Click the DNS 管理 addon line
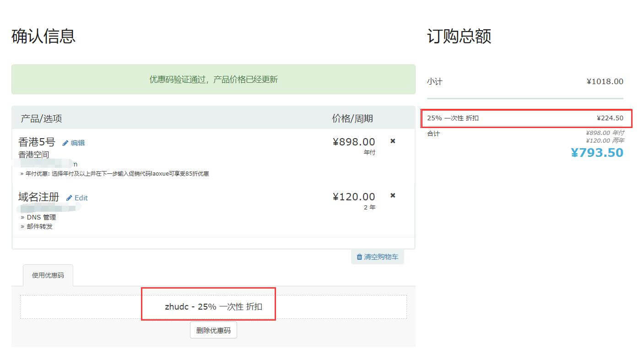The width and height of the screenshot is (644, 359). pyautogui.click(x=41, y=217)
